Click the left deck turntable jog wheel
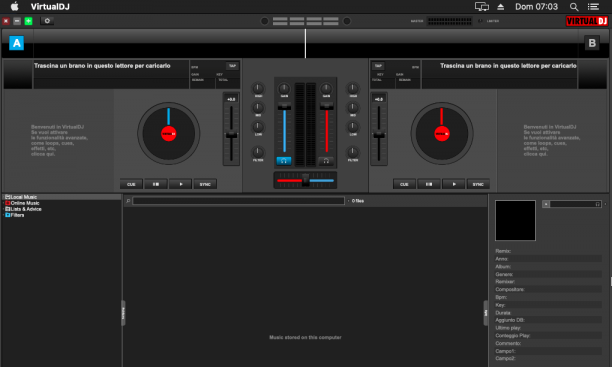The height and width of the screenshot is (367, 612). [169, 134]
